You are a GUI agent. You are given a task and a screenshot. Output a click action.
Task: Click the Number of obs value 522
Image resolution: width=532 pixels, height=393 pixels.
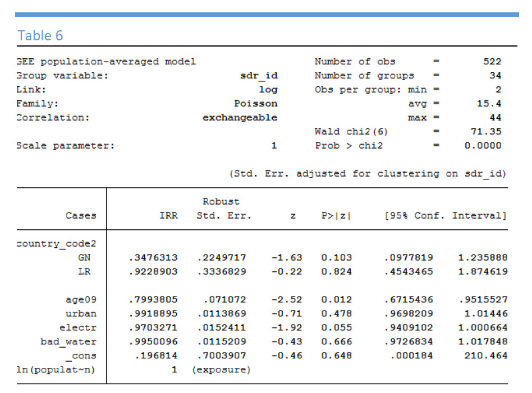[492, 61]
